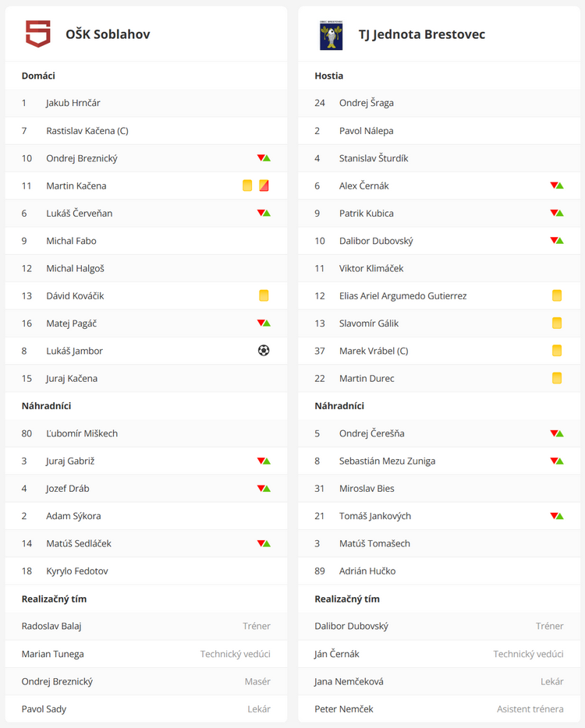Open Rastislav Kačena (C) player link
The height and width of the screenshot is (728, 585).
[x=87, y=130]
